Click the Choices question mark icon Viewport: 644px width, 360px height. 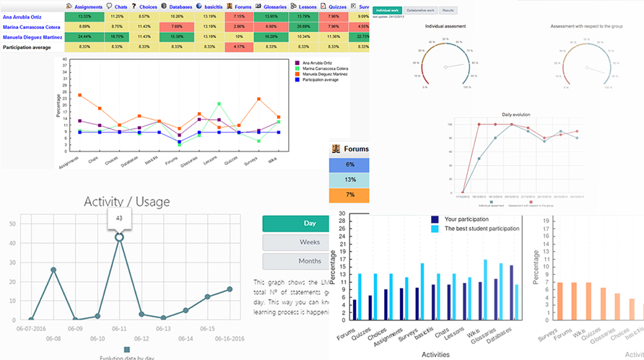132,6
